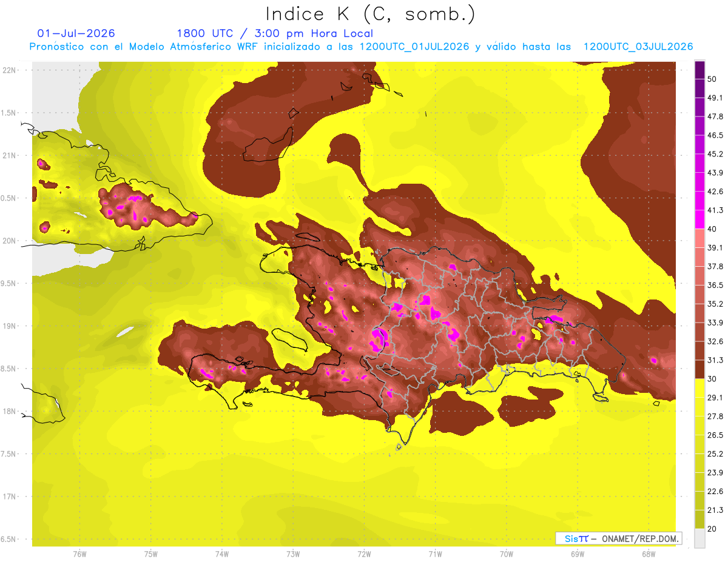Click the '22N' latitude label
The height and width of the screenshot is (562, 728).
10,70
